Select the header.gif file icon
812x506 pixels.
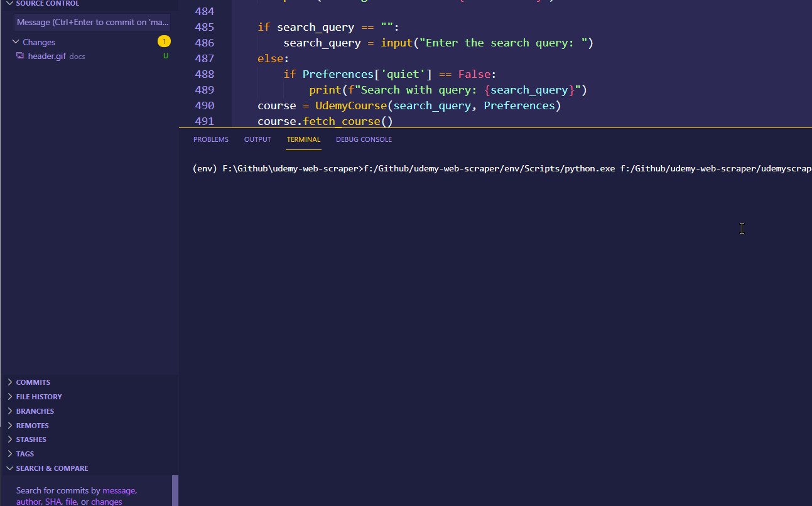(20, 56)
